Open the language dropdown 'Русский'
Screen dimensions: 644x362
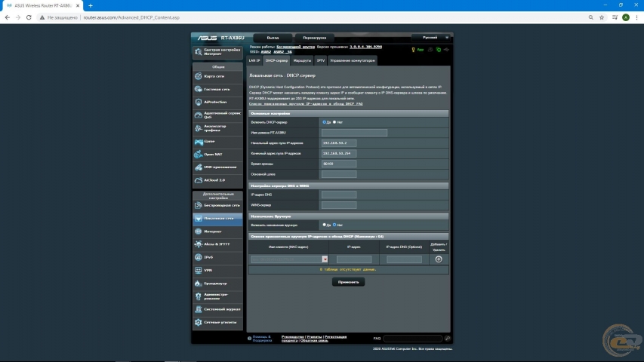point(431,38)
